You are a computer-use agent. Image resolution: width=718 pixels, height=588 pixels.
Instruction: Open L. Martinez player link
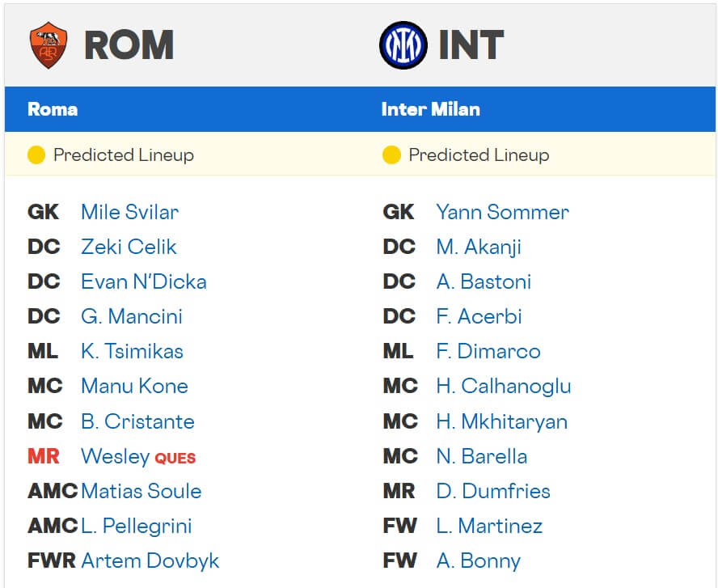point(489,526)
